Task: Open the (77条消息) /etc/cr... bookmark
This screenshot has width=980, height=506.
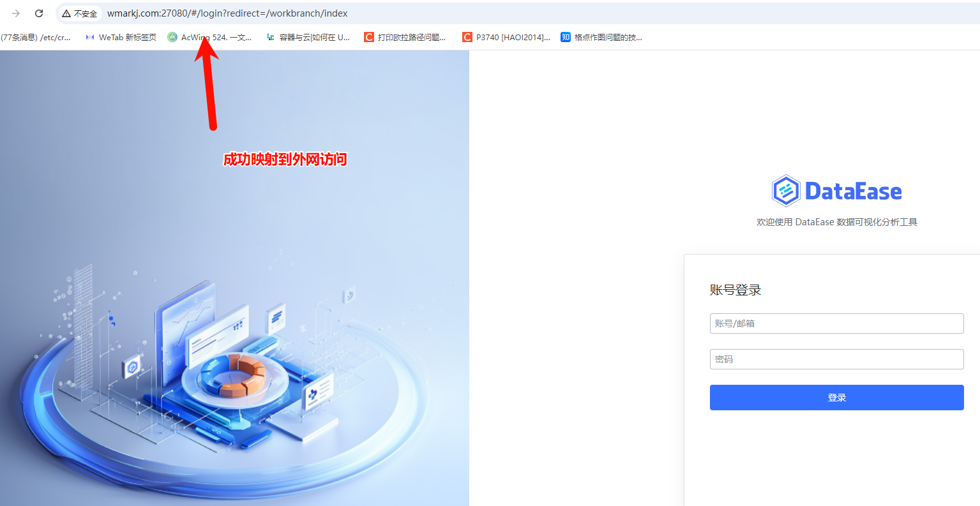Action: tap(36, 38)
